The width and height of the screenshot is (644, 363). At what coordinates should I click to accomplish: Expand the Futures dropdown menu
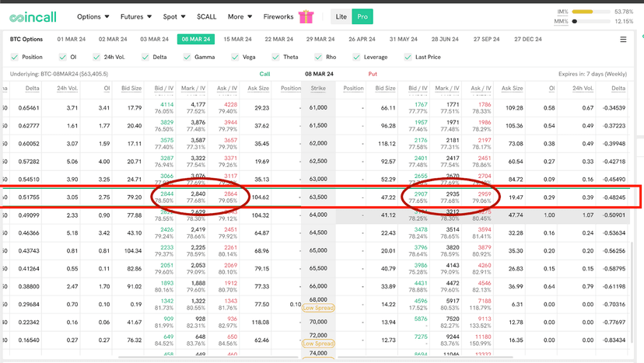tap(136, 17)
